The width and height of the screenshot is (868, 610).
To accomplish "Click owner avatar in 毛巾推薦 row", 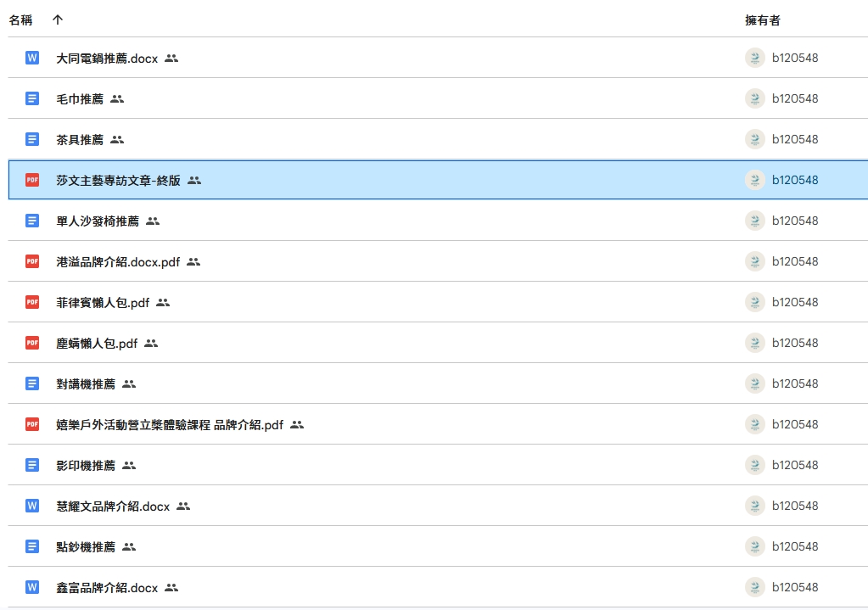I will pos(755,98).
